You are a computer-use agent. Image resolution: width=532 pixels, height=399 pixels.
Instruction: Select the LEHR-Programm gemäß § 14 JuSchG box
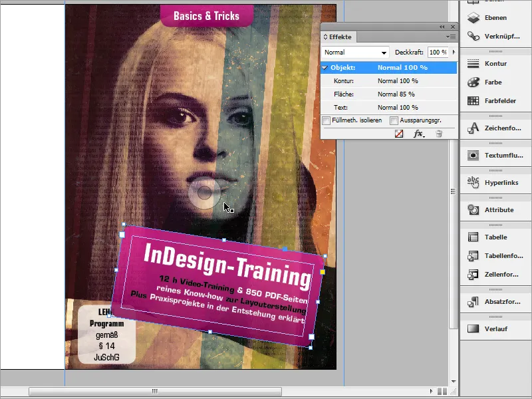[x=106, y=334]
